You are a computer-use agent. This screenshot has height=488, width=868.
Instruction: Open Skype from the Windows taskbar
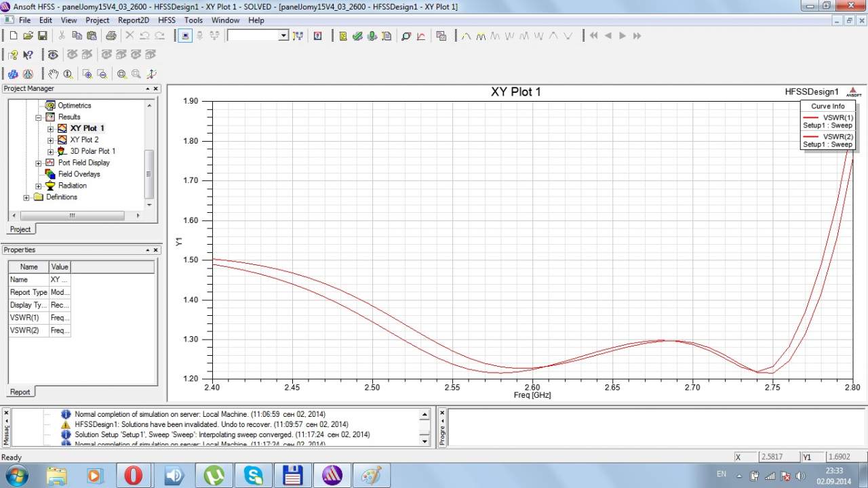253,475
